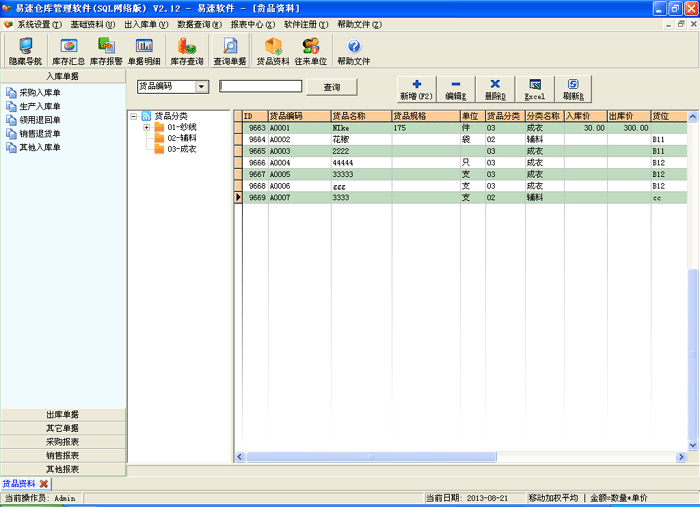Select the 03-成衣 category in the tree
This screenshot has height=507, width=700.
tap(181, 149)
